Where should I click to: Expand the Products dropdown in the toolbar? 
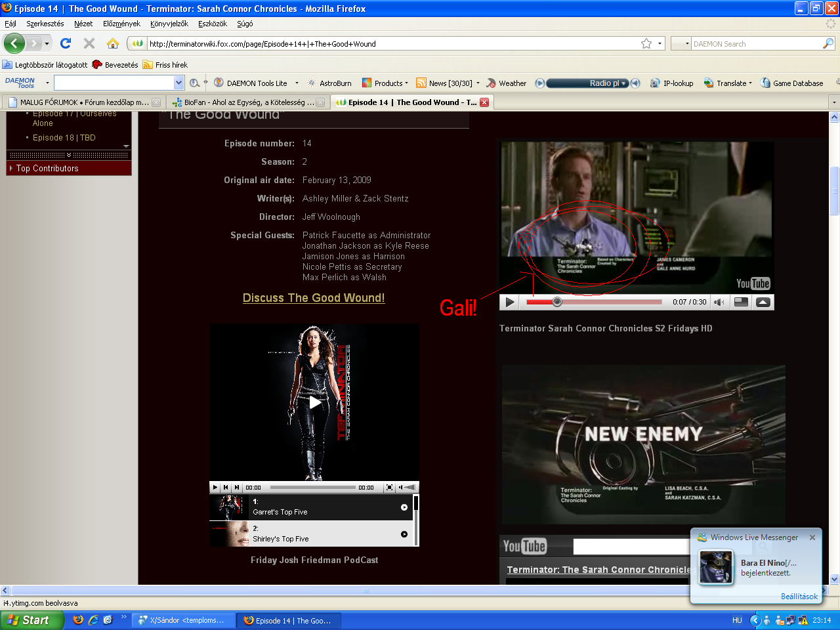coord(406,83)
